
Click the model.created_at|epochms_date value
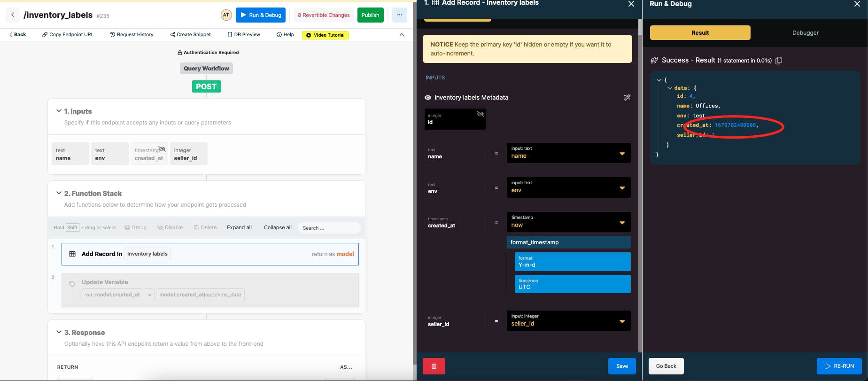(200, 295)
